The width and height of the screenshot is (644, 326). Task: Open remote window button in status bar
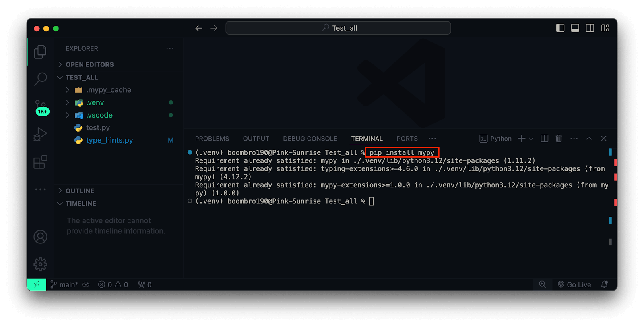(x=37, y=284)
